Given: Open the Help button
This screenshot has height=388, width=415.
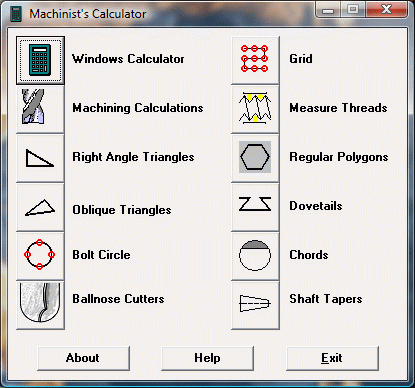Looking at the screenshot, I should coord(207,358).
